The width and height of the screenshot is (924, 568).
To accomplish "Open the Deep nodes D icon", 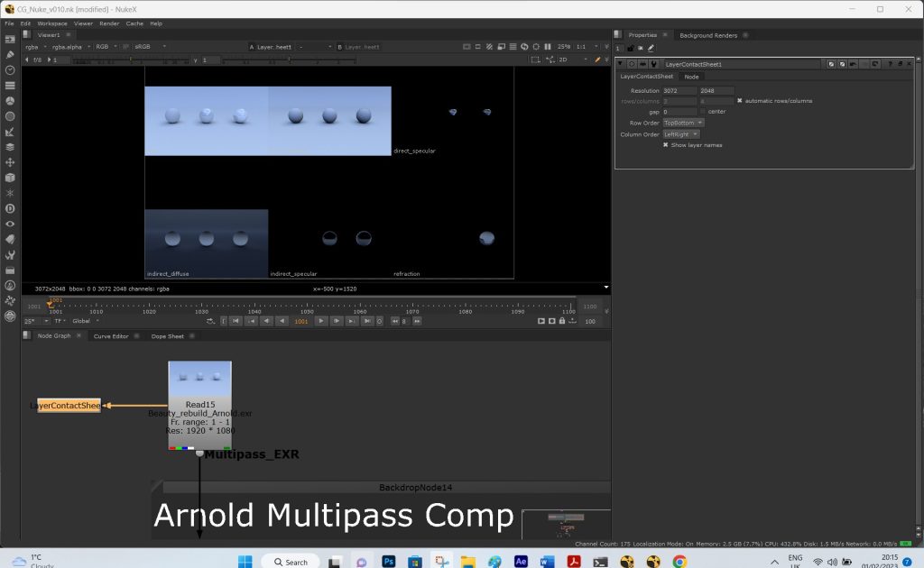I will [10, 208].
